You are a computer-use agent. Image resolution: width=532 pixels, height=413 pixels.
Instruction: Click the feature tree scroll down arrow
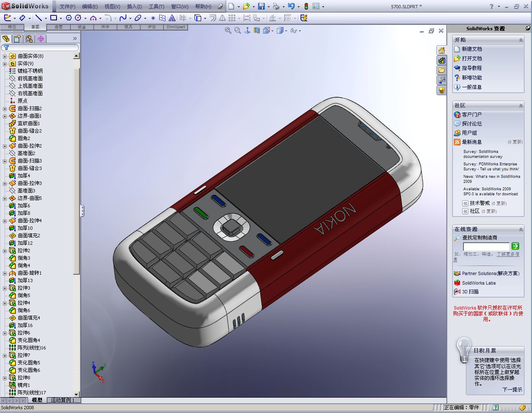point(76,394)
